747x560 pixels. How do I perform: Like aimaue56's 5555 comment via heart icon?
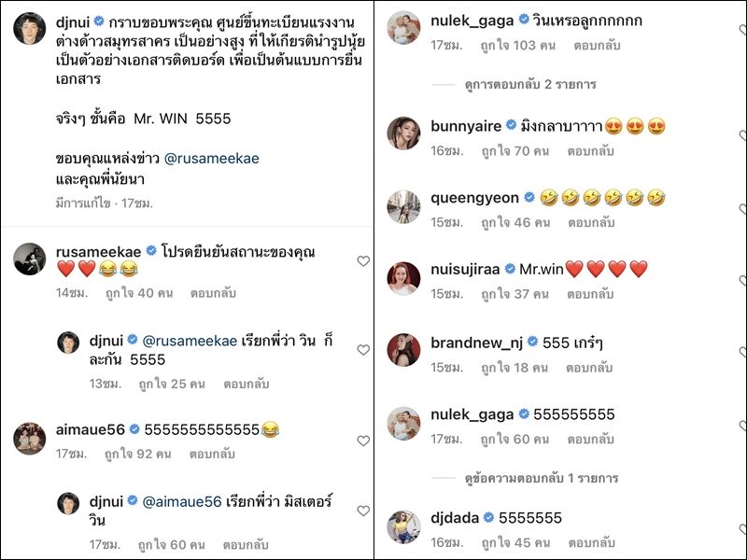363,441
